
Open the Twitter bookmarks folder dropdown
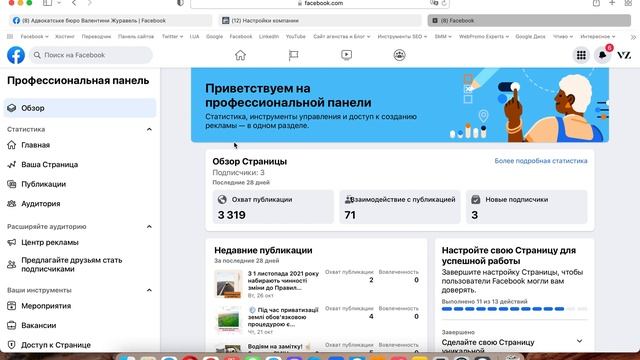pos(172,36)
